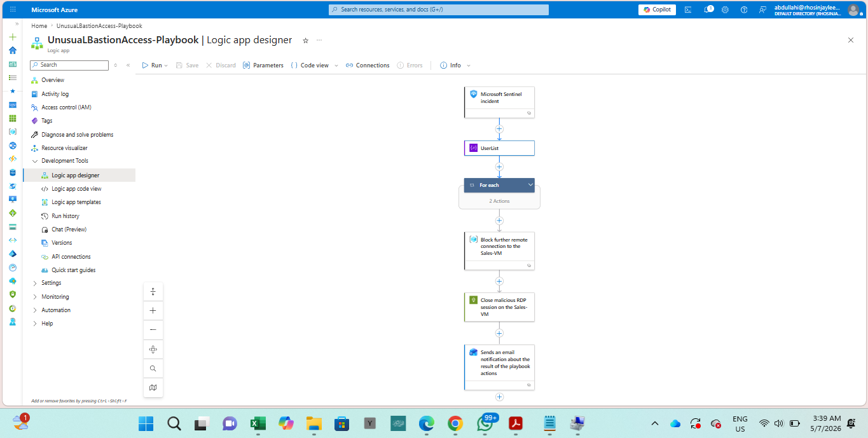Add step after the final email action
Screen dimensions: 868x438
499,397
